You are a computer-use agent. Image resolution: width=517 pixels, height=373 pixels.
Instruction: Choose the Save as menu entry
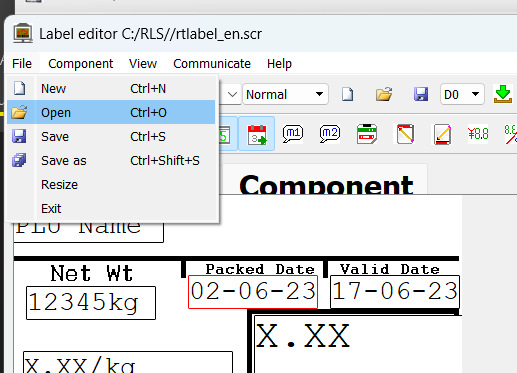tap(111, 160)
